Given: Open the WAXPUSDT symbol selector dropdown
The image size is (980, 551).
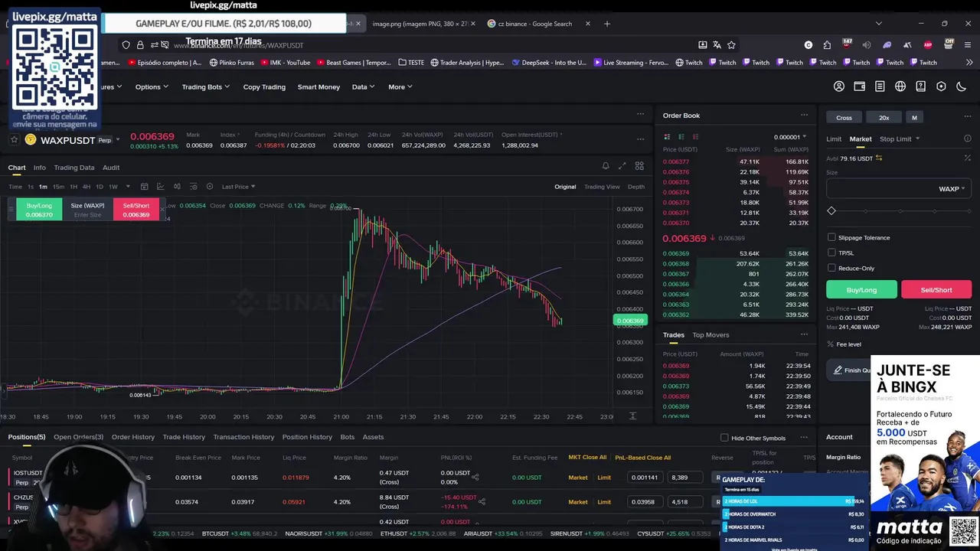Looking at the screenshot, I should 118,140.
